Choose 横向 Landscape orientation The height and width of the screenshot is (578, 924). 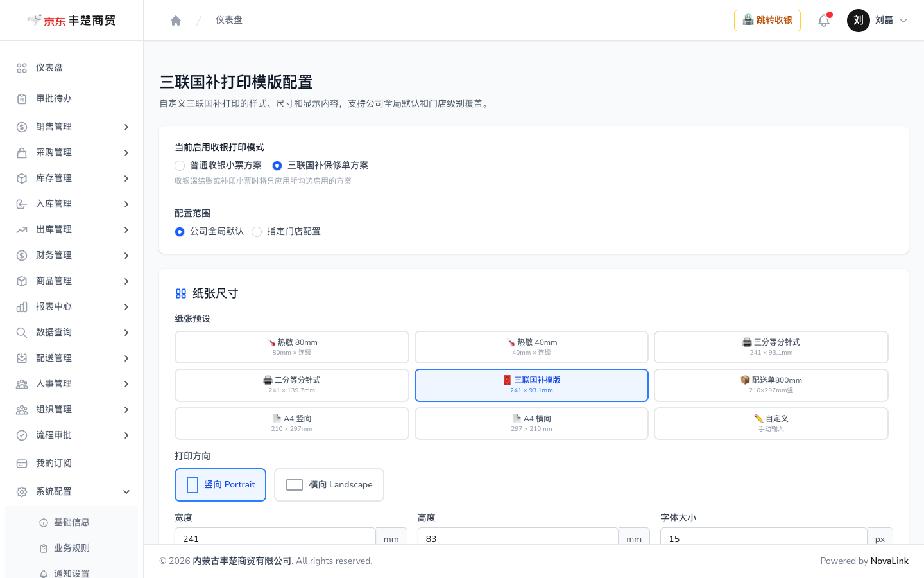(x=329, y=485)
